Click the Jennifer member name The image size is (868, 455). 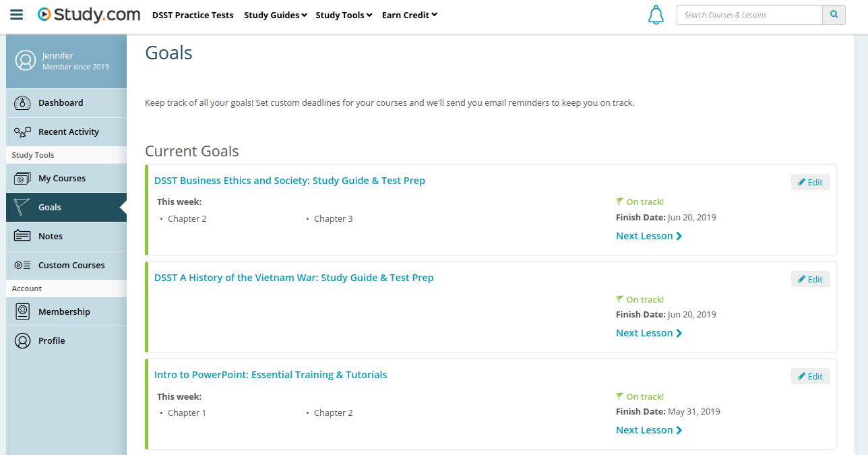[58, 55]
